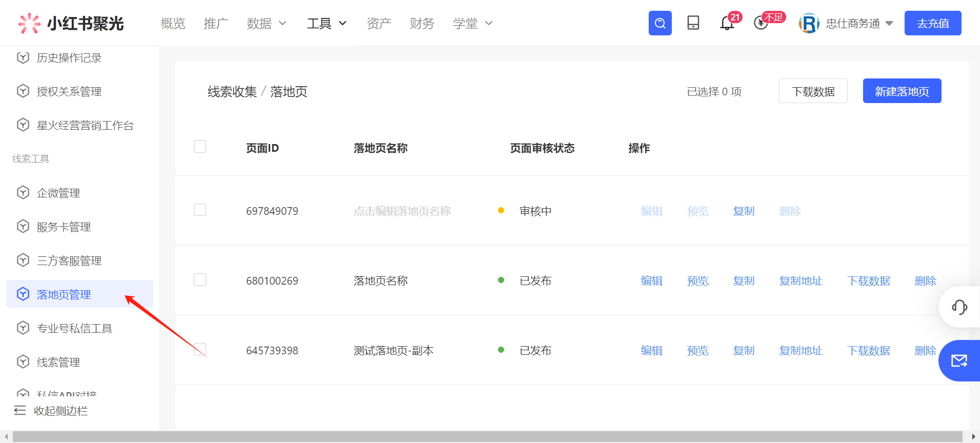Viewport: 980px width, 443px height.
Task: Click the mobile device icon in header
Action: (693, 23)
